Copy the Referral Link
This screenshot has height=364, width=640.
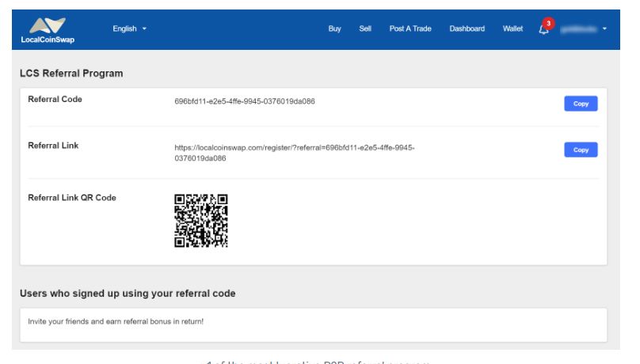pos(581,150)
